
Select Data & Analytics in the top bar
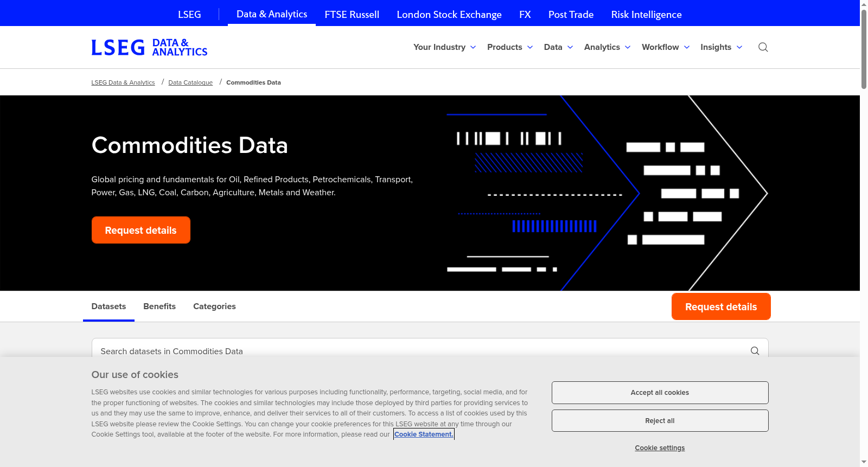[272, 14]
